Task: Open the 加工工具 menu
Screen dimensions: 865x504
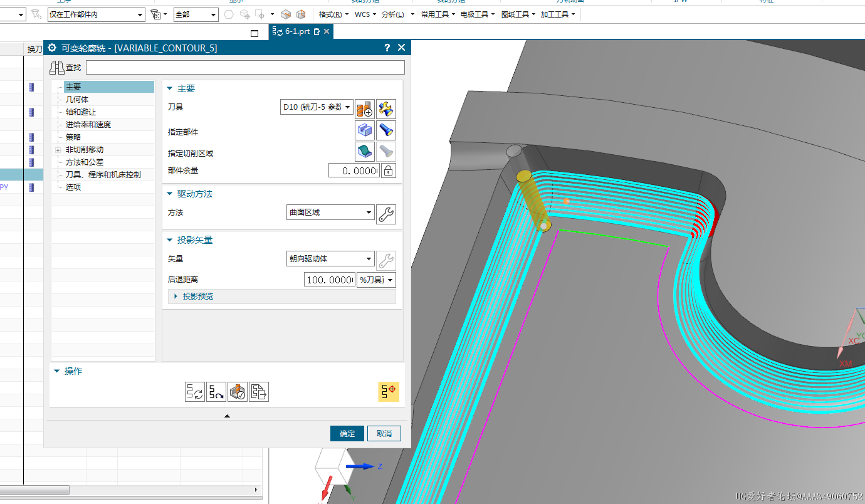Action: click(558, 14)
